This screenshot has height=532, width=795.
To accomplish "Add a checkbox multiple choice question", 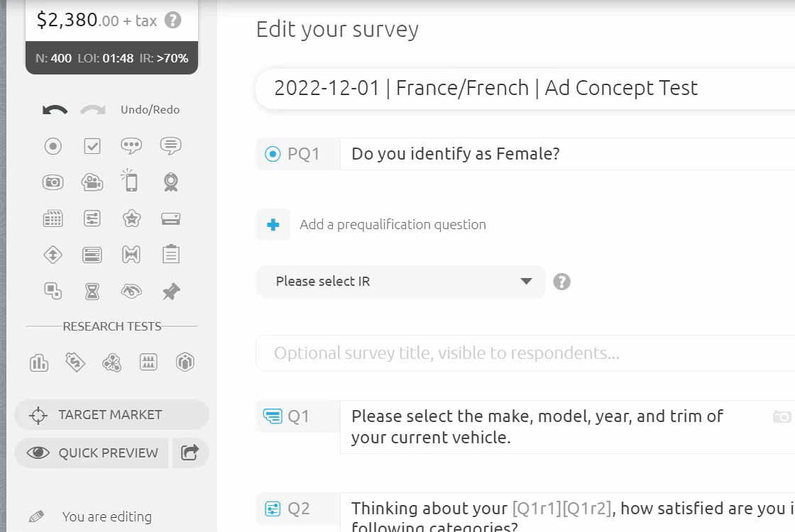I will [x=92, y=146].
